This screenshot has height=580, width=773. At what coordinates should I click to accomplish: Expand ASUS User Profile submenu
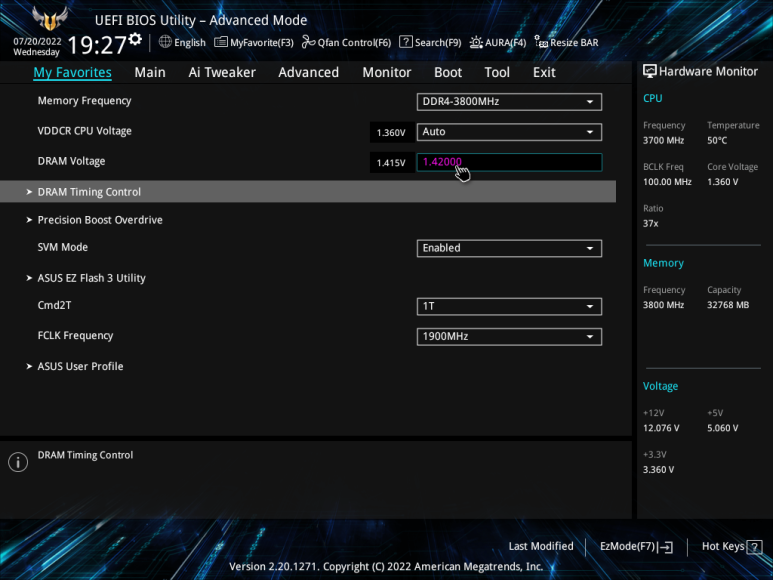[x=80, y=366]
